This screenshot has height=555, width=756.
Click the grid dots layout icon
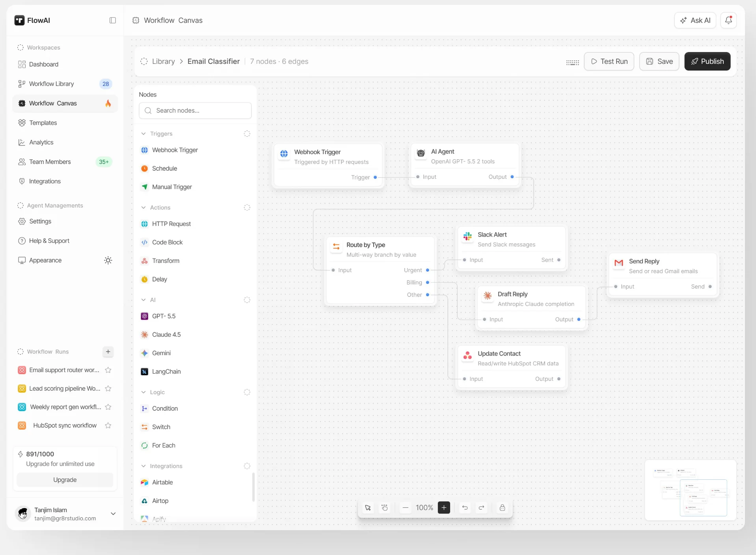click(572, 62)
